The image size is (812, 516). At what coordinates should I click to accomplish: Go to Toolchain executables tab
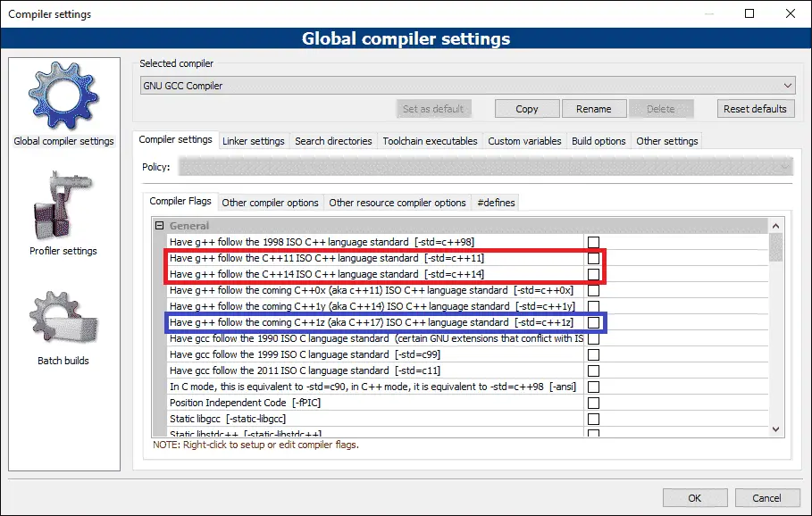[x=430, y=141]
